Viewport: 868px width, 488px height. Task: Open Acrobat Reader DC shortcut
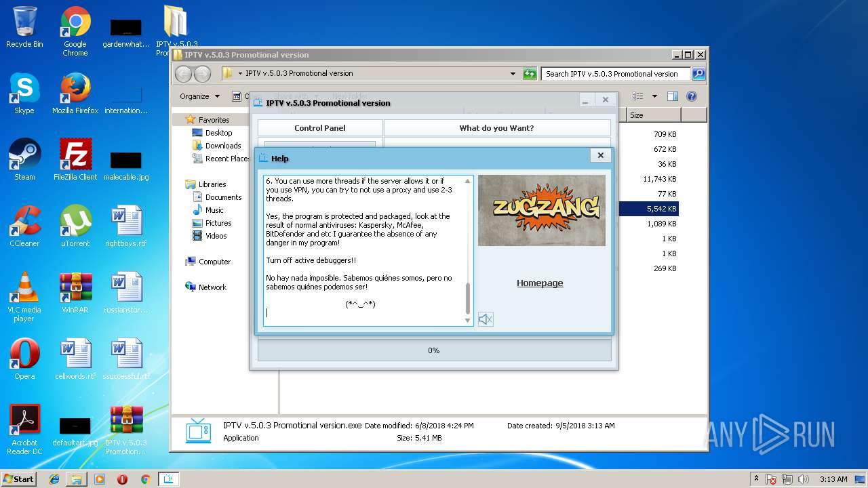point(24,430)
